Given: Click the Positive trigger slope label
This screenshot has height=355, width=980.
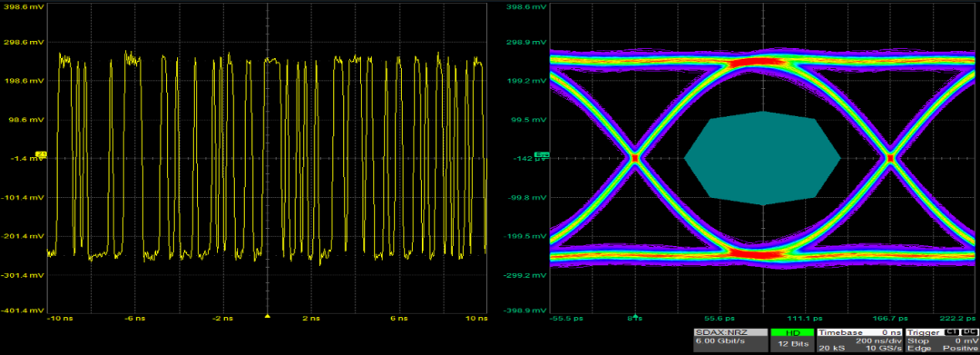Looking at the screenshot, I should 960,348.
